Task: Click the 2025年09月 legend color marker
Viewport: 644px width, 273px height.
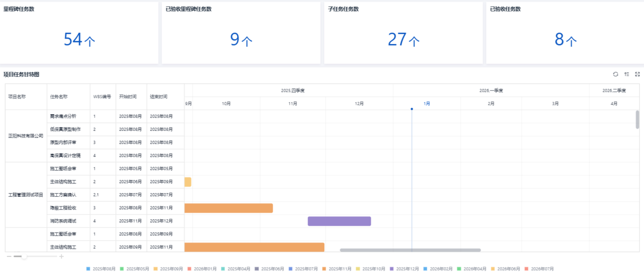Action: (x=156, y=269)
